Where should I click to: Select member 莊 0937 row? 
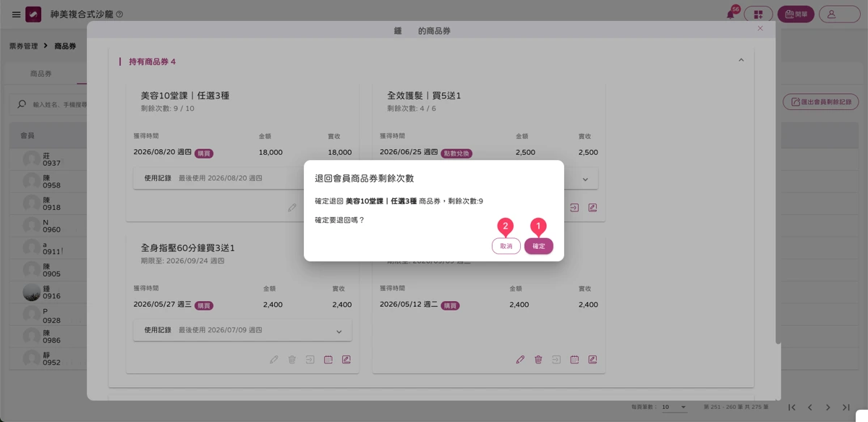(48, 159)
